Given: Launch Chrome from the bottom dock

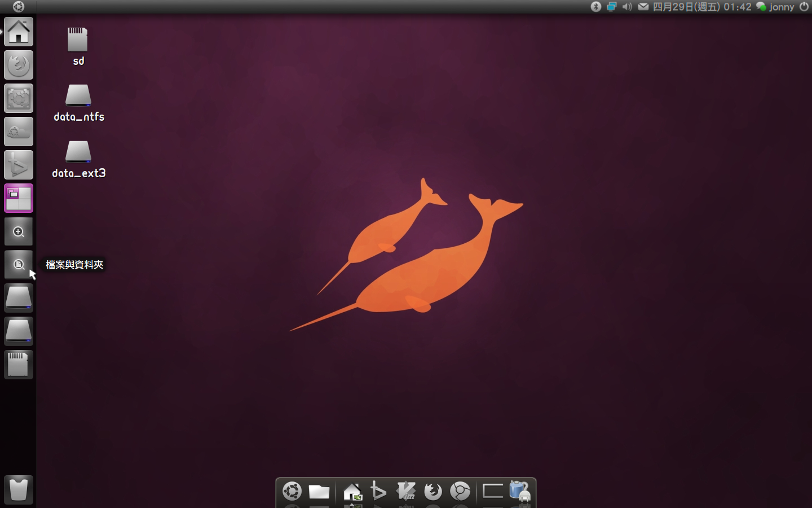Looking at the screenshot, I should coord(460,491).
